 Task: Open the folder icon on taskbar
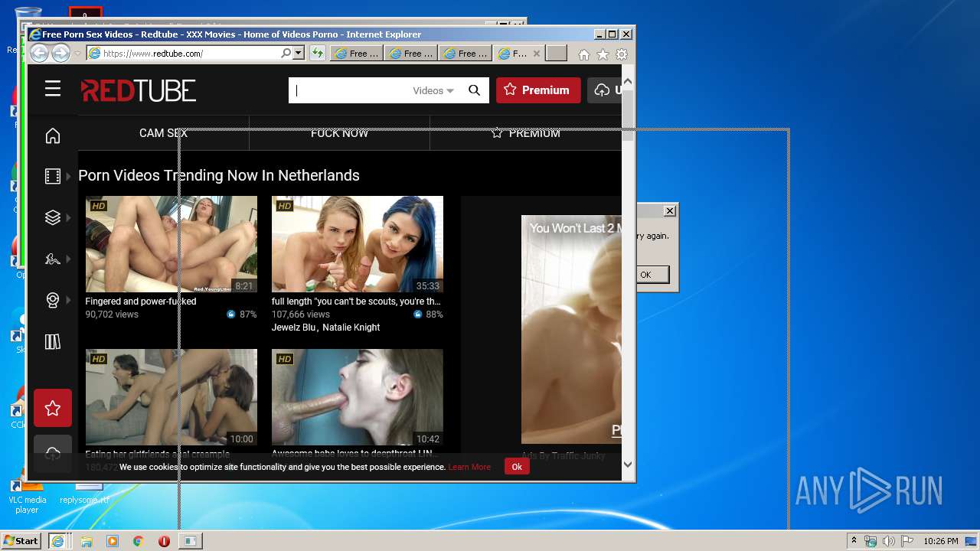tap(87, 541)
